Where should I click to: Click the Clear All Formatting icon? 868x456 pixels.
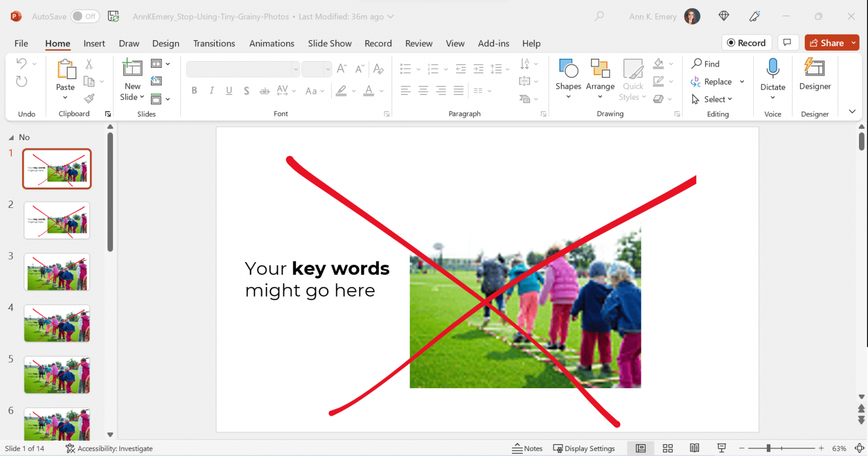pos(379,69)
